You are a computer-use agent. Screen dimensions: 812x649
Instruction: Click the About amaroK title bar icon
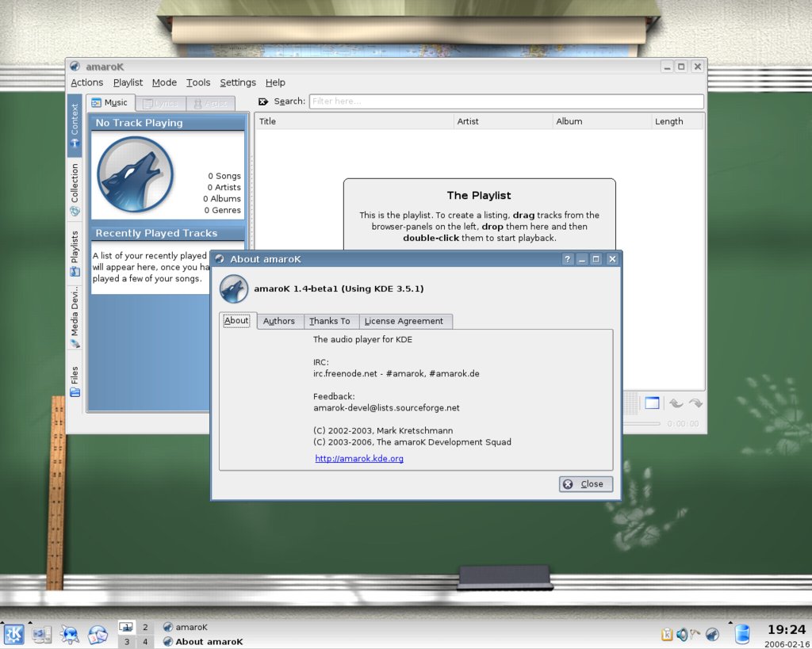click(220, 259)
